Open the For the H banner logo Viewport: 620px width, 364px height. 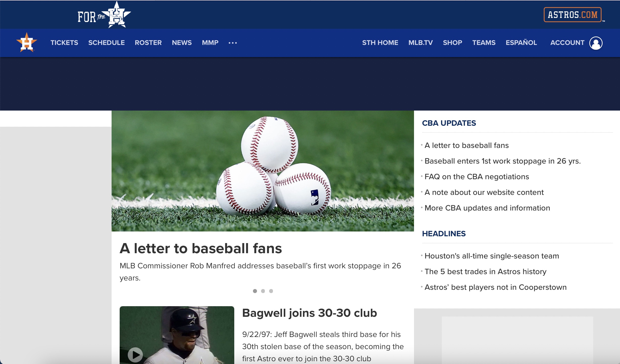[104, 15]
